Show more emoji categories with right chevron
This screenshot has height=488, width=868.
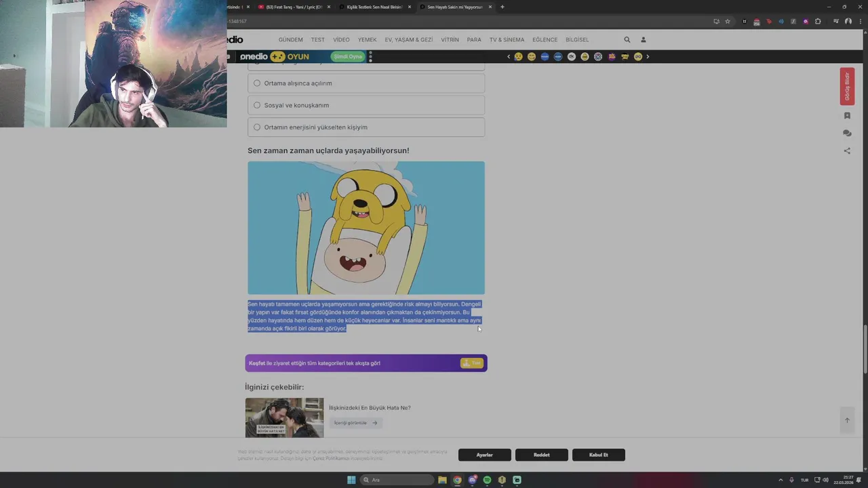pos(648,57)
